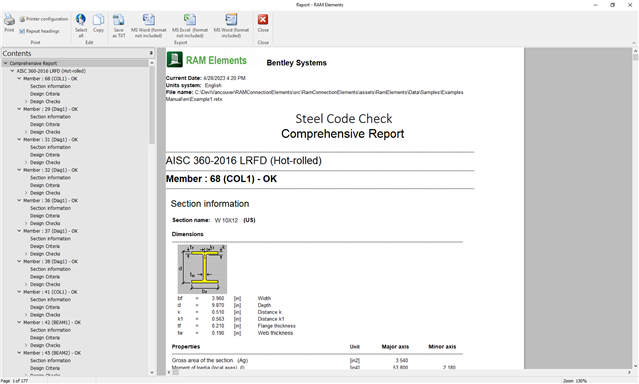Open Design Criteria under Member 31

coord(45,155)
